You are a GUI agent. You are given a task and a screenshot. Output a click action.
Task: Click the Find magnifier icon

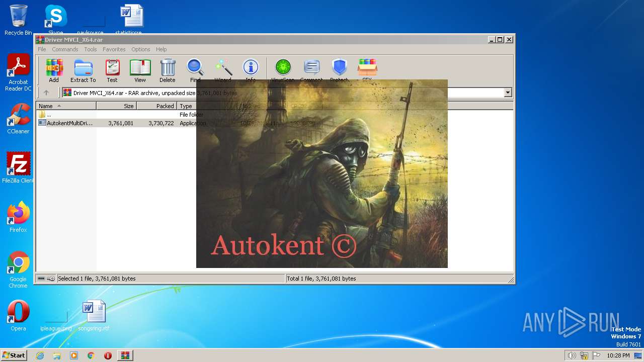(195, 70)
